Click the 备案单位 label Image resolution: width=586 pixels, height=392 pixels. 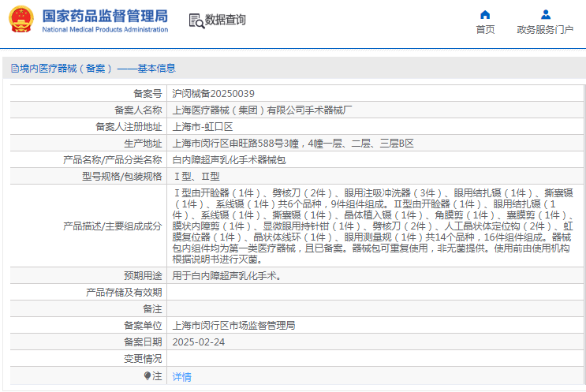[143, 326]
